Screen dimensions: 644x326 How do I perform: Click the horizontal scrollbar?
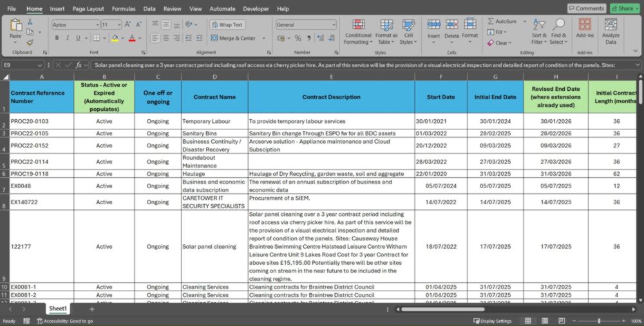tap(443, 309)
